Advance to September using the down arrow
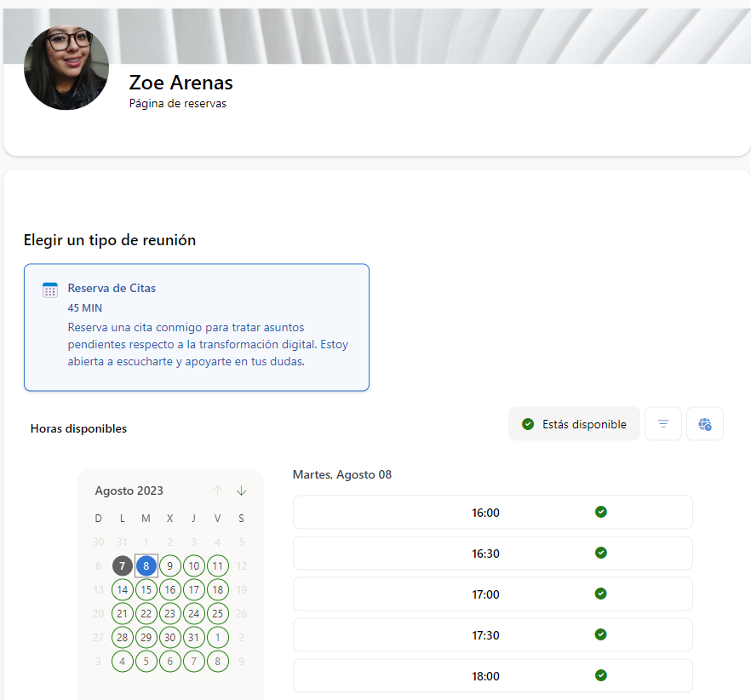The image size is (751, 700). pos(241,491)
